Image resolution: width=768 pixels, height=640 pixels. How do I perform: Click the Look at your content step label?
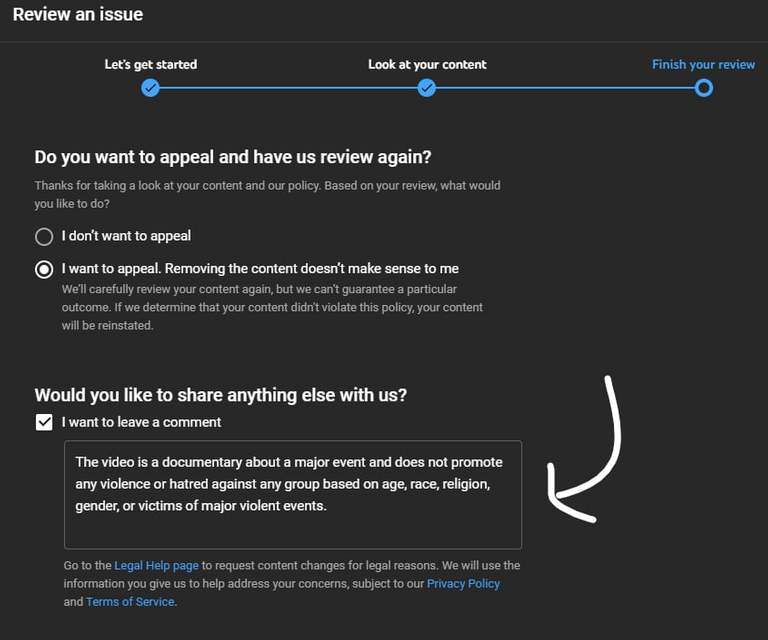coord(427,65)
